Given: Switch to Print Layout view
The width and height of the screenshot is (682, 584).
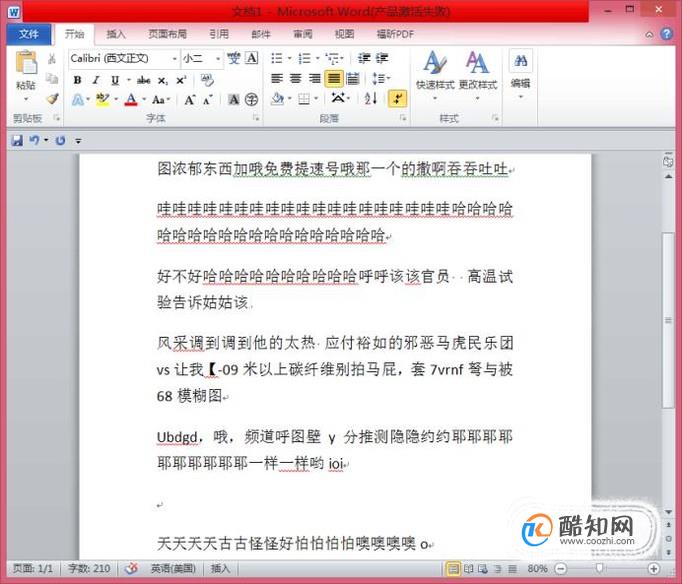Looking at the screenshot, I should coord(453,568).
